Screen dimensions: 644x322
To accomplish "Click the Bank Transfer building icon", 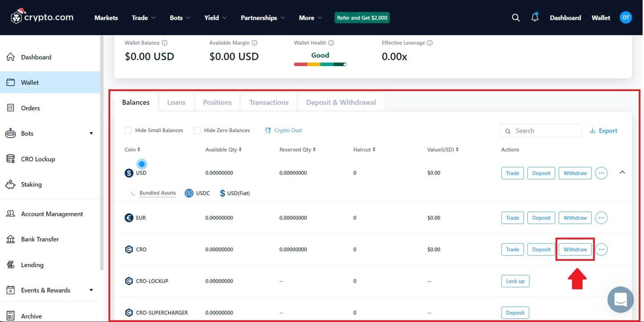I will [x=11, y=239].
